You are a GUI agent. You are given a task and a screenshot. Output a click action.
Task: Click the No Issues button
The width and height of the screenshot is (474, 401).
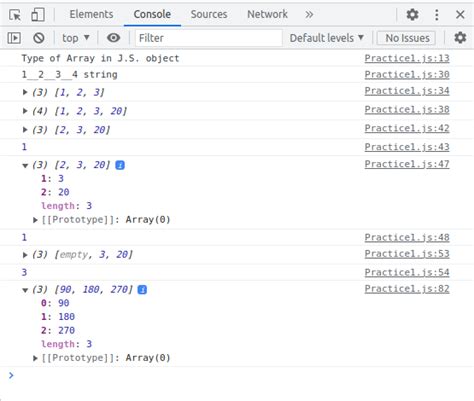coord(407,38)
